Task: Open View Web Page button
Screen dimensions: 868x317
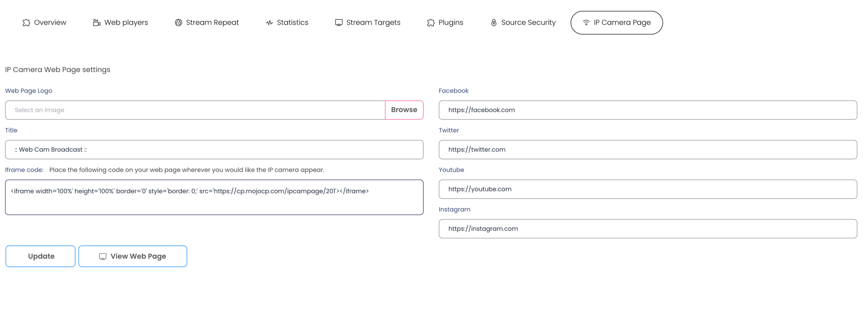Action: 133,256
